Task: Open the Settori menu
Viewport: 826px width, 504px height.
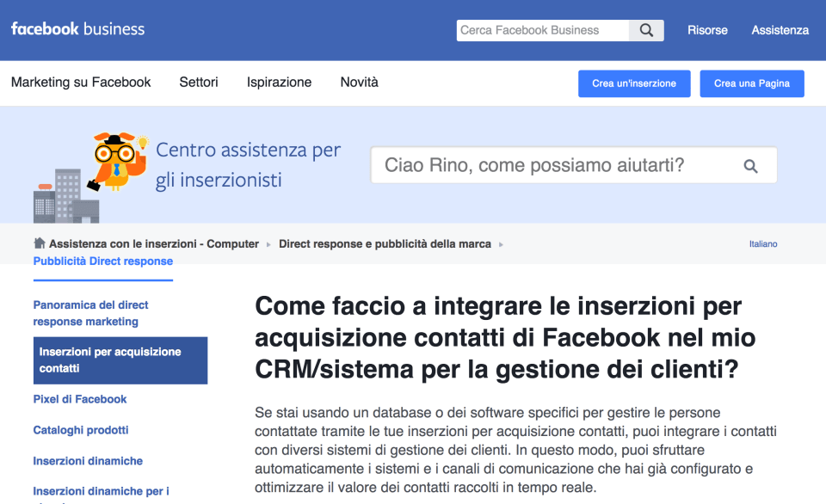Action: tap(199, 83)
